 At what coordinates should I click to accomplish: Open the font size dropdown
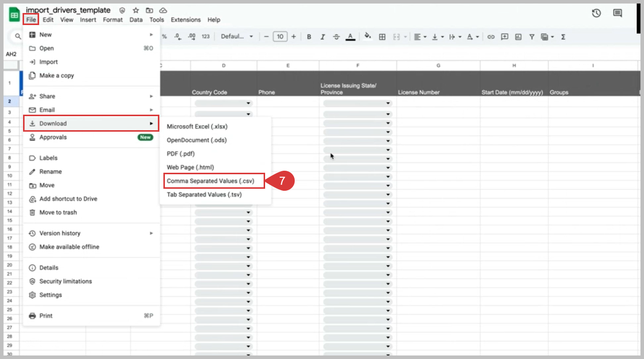tap(280, 36)
